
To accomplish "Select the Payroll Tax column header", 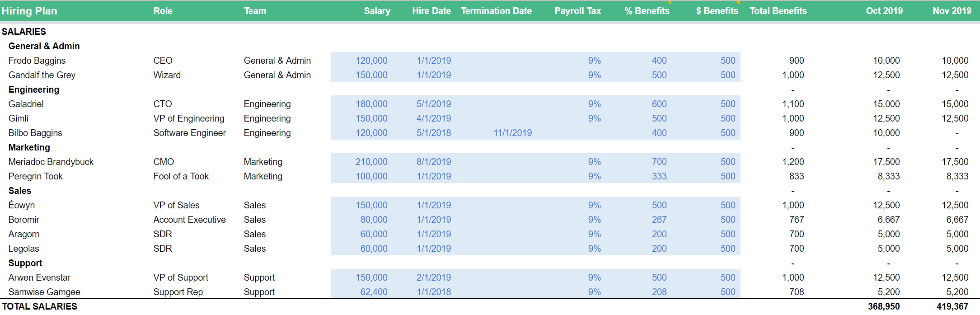I will (x=577, y=11).
